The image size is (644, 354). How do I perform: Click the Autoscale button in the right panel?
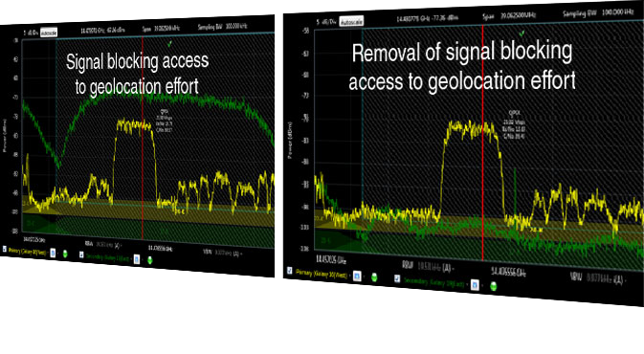(351, 21)
